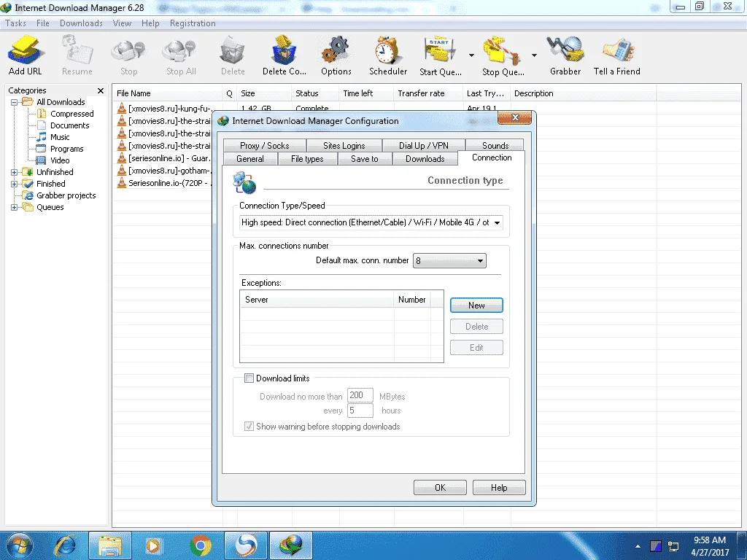Open Internet Explorer from the taskbar
Viewport: 747px width, 560px height.
(66, 545)
